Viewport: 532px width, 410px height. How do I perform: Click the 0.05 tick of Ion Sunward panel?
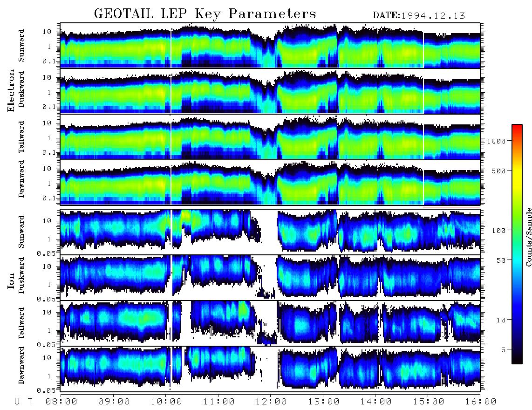point(46,253)
